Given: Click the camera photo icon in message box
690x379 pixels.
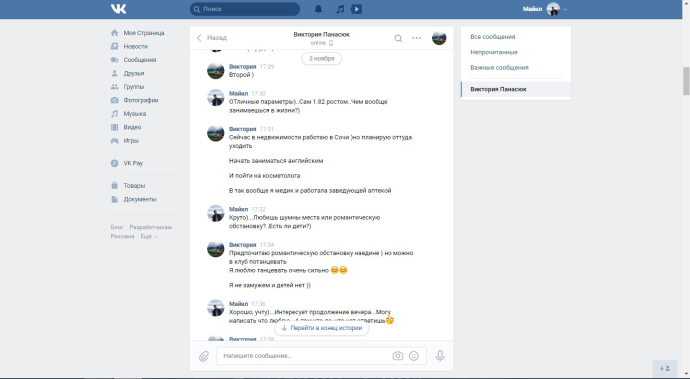Looking at the screenshot, I should pos(398,356).
